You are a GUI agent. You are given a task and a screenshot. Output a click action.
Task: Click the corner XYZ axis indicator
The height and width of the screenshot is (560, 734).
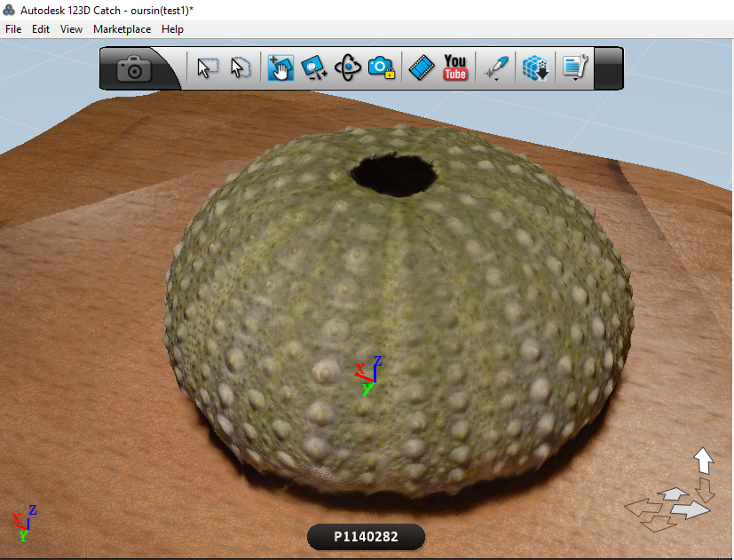24,523
